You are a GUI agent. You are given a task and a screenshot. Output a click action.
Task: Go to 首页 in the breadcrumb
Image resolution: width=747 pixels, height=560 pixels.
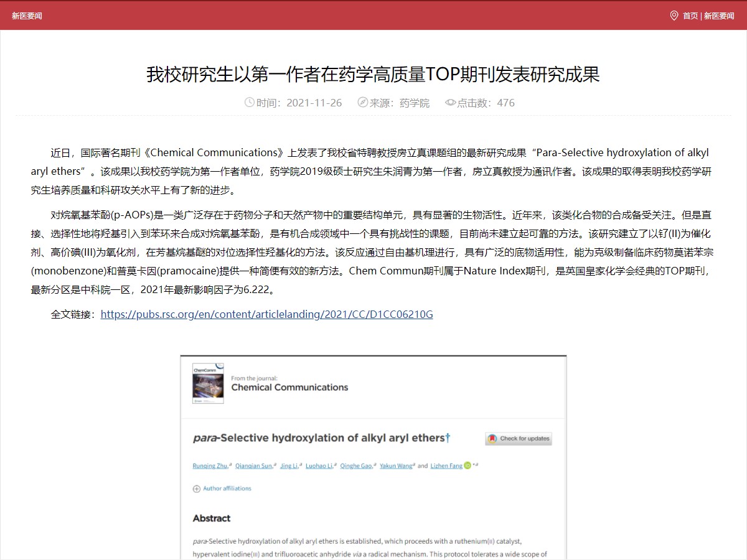point(690,16)
